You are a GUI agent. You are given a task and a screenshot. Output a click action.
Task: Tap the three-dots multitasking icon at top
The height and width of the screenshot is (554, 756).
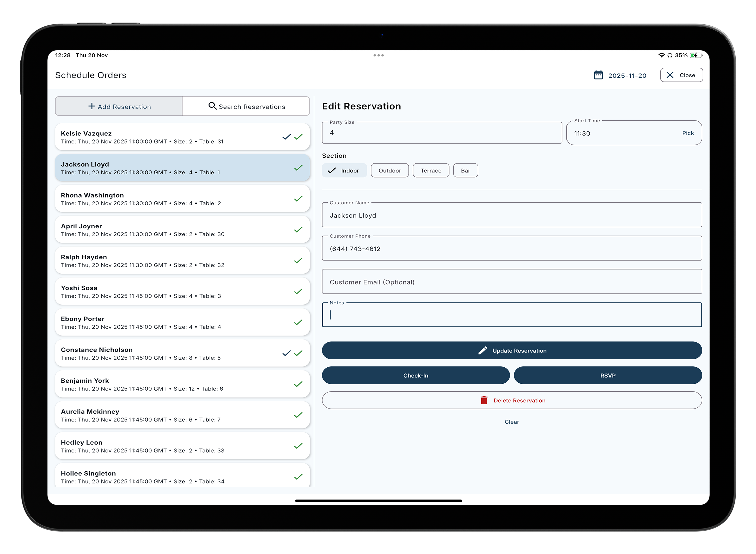coord(378,55)
